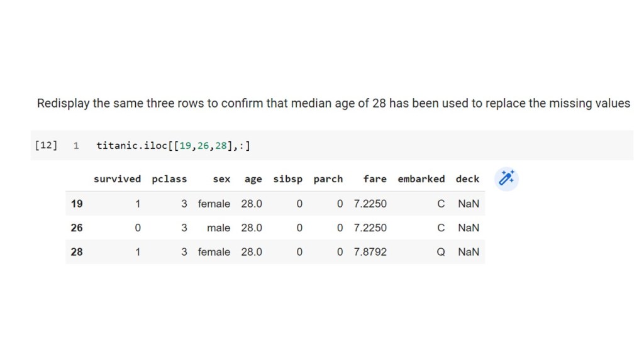Click embarked value Q in row 28
Image resolution: width=644 pixels, height=362 pixels.
(441, 252)
